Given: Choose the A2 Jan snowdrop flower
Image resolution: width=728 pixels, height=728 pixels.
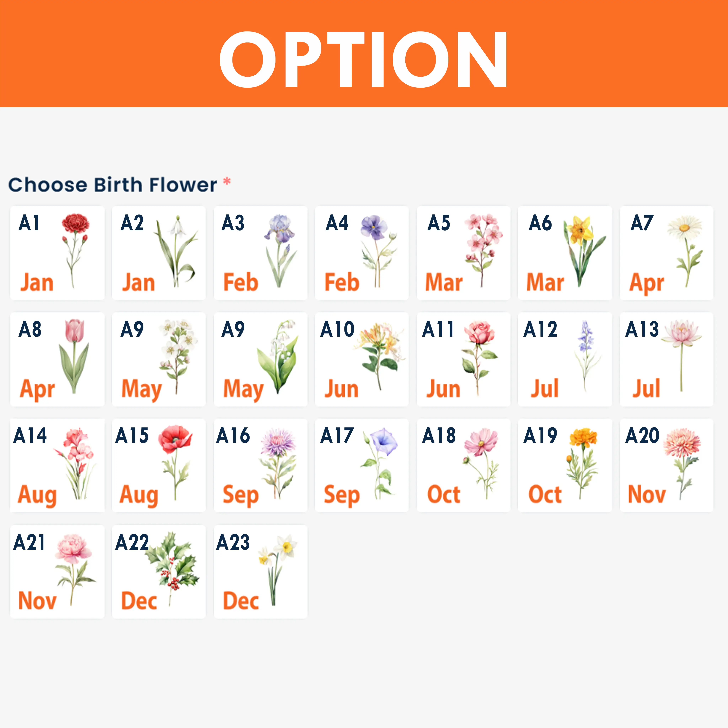Looking at the screenshot, I should (x=159, y=253).
